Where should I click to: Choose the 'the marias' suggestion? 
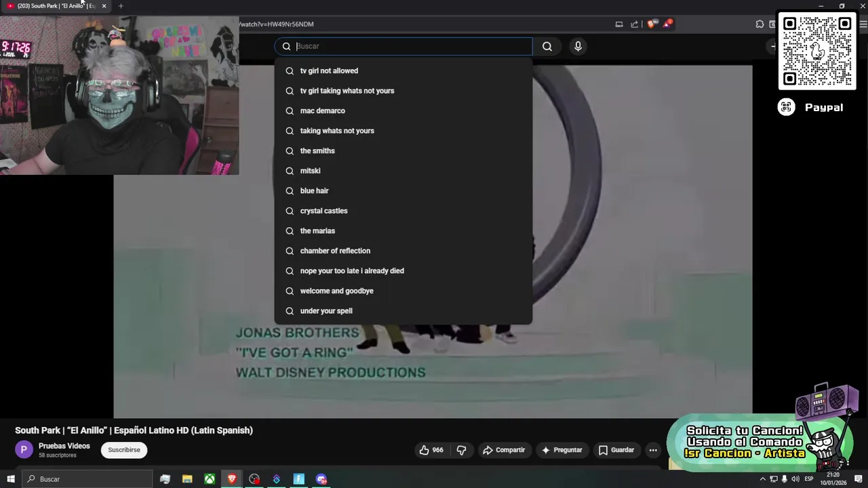(403, 230)
